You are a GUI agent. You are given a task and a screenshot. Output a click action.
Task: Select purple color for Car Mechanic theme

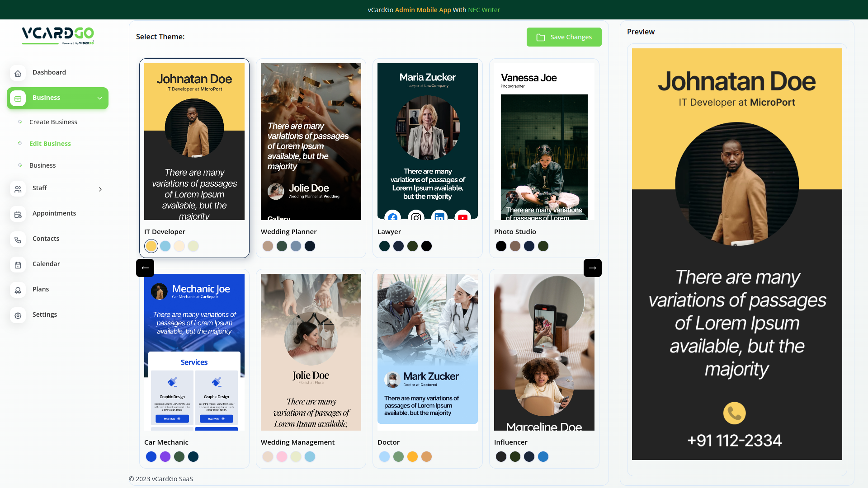(x=165, y=457)
